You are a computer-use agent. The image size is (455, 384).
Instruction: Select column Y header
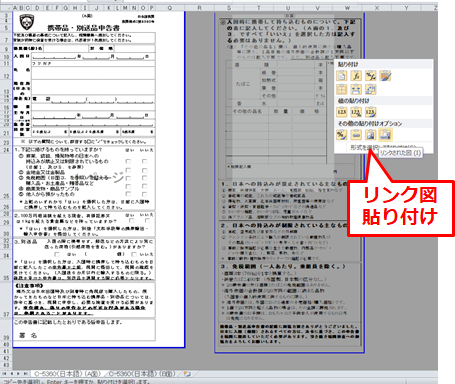[406, 8]
